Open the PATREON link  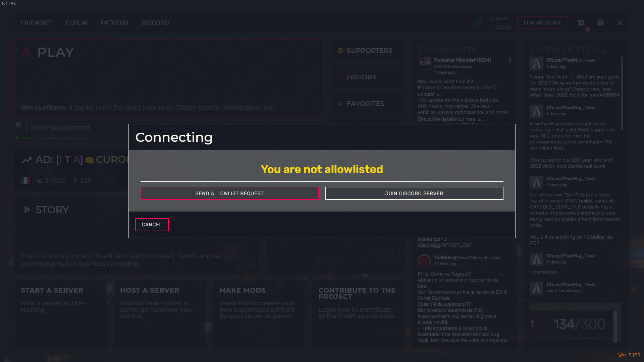point(114,23)
